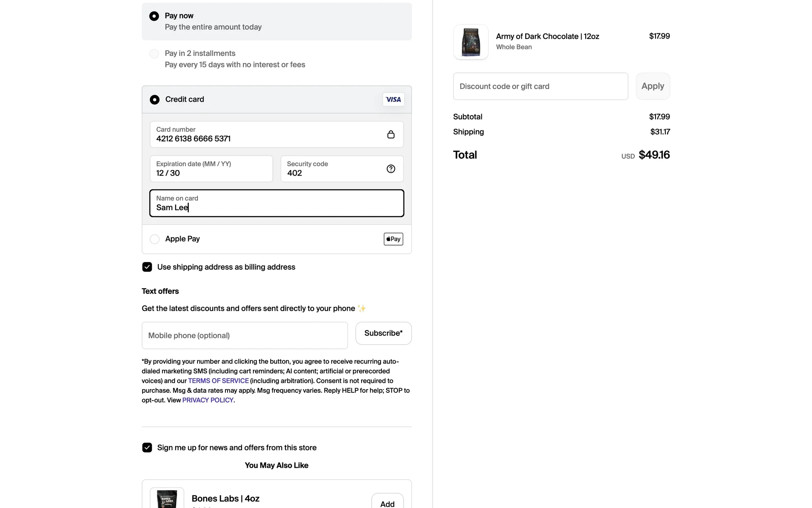The width and height of the screenshot is (812, 508).
Task: Select the Credit card payment radio
Action: click(x=155, y=99)
